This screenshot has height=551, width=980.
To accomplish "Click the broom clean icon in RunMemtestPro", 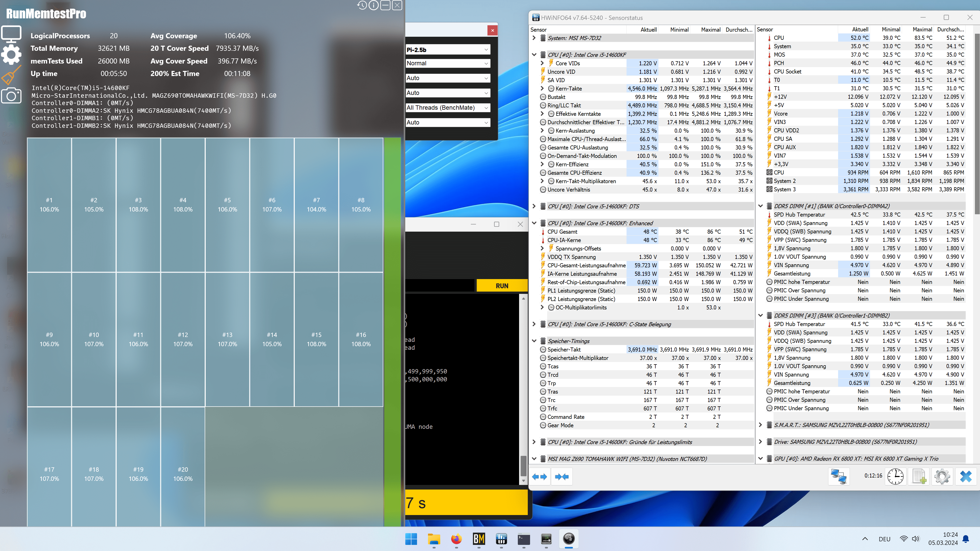I will (11, 75).
